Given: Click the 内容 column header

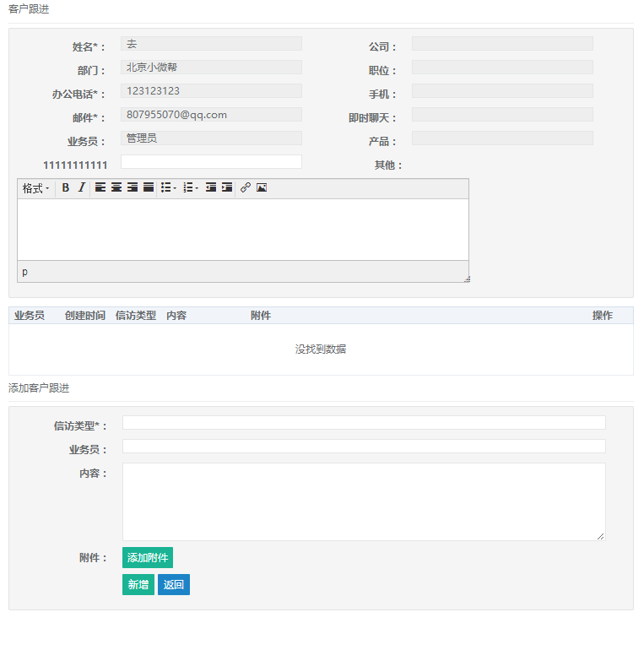Looking at the screenshot, I should pos(176,316).
